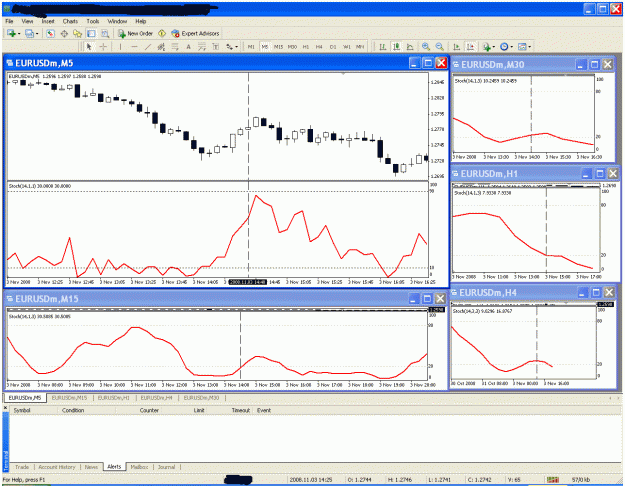Select the Cursor pointer tool

(89, 47)
